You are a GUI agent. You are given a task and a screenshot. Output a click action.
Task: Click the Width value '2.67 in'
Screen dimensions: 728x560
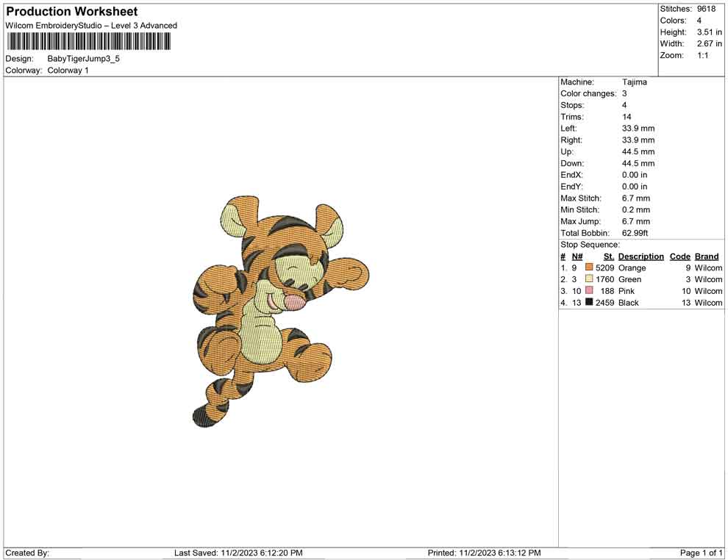click(709, 43)
